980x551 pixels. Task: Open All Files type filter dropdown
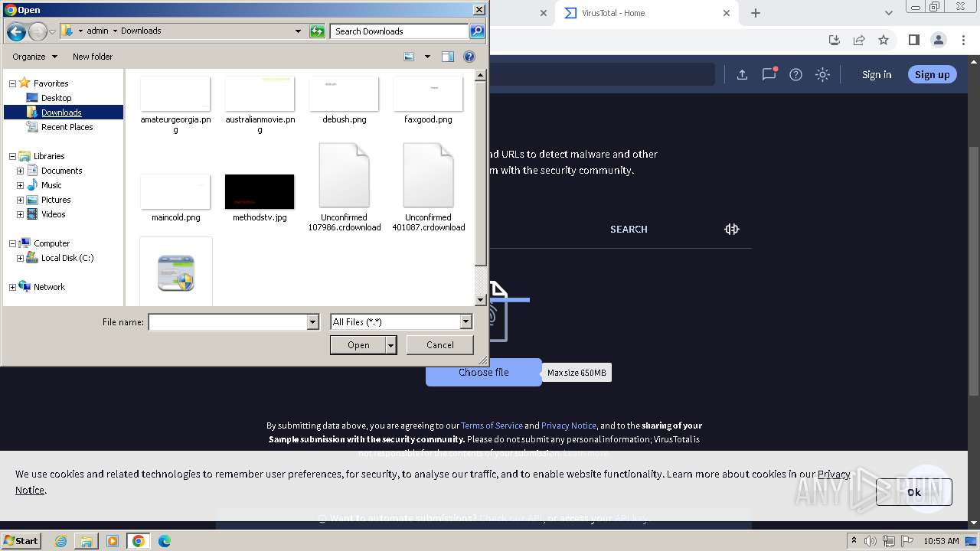pyautogui.click(x=465, y=322)
